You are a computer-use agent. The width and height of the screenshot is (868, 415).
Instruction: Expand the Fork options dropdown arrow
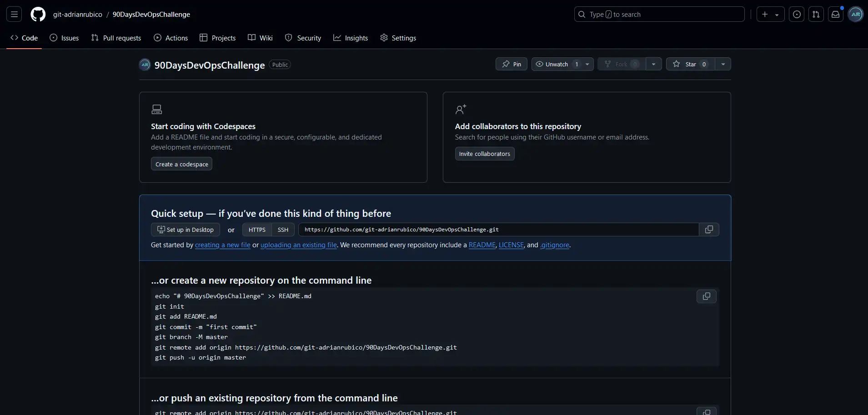(x=654, y=64)
